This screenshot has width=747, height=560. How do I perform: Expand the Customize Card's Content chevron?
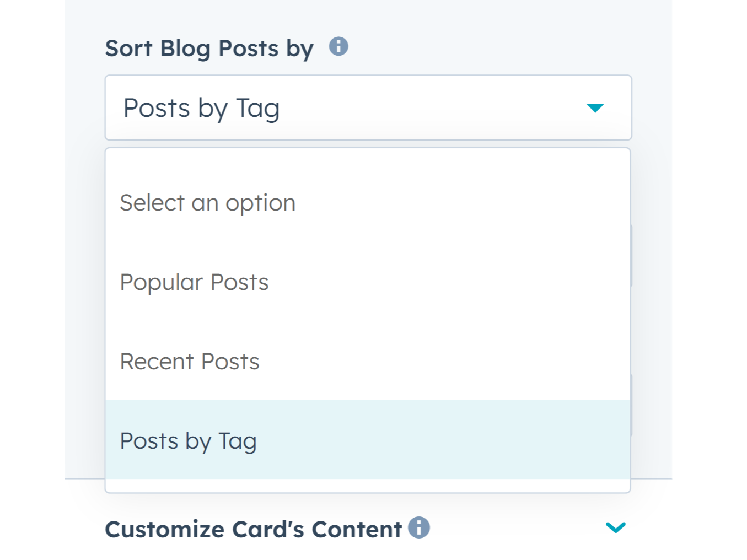tap(615, 527)
